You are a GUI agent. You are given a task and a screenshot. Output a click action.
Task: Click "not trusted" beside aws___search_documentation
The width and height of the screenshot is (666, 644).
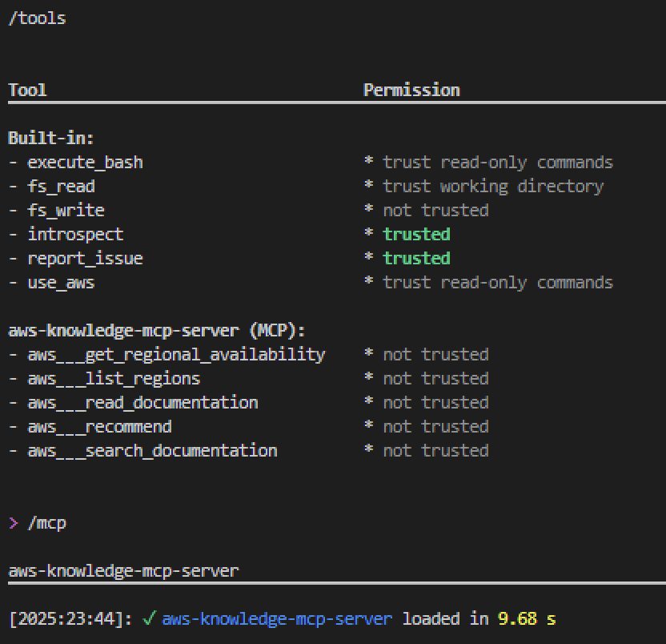pos(435,451)
